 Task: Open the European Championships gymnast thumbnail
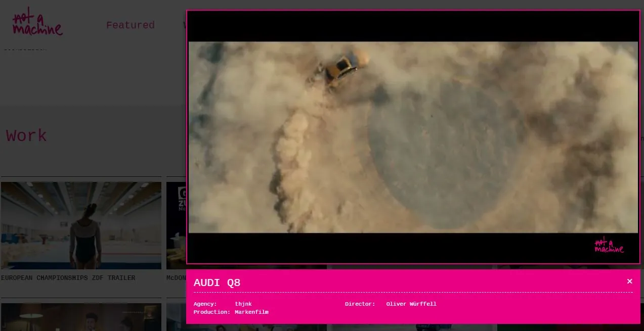coord(81,225)
